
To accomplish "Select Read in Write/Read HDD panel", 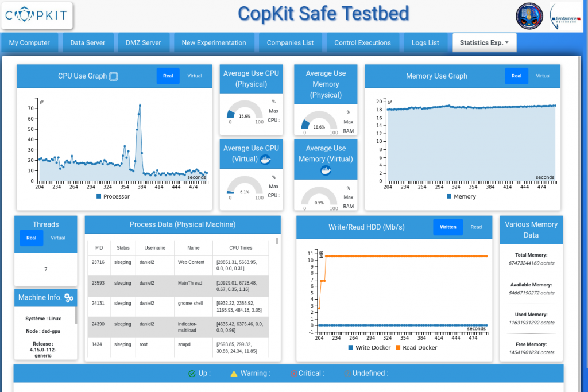I will [476, 227].
